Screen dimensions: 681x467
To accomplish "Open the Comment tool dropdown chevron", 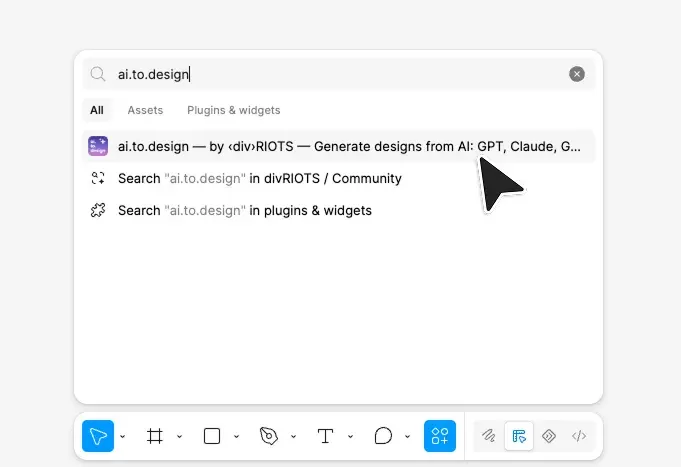I will [x=407, y=436].
